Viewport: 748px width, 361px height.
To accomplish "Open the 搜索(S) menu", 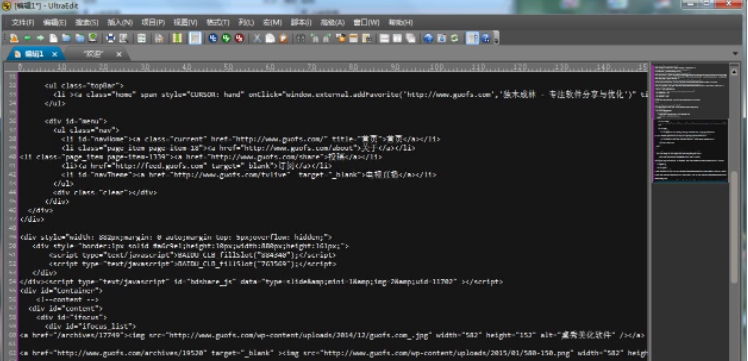I will coord(86,22).
